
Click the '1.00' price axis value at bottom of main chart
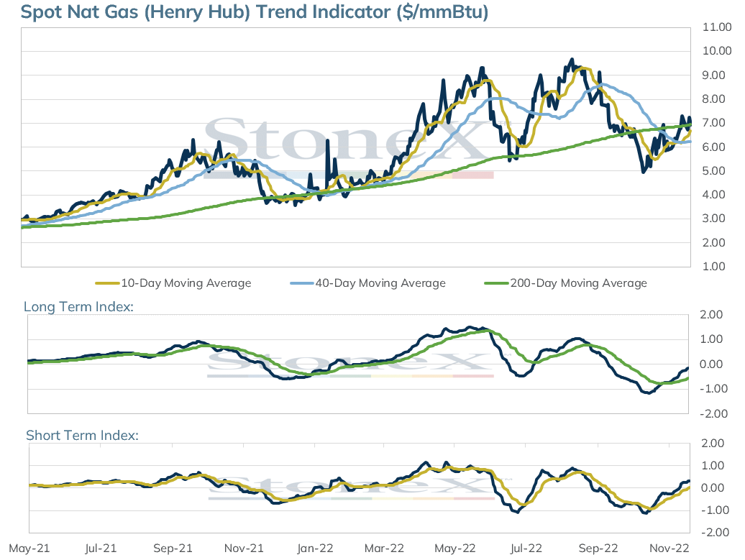[x=713, y=266]
